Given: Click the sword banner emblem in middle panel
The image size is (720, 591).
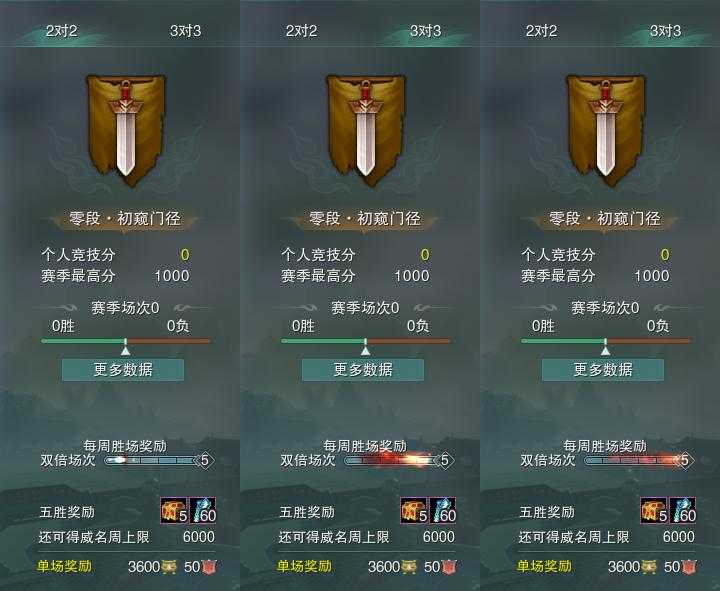Looking at the screenshot, I should click(x=366, y=130).
